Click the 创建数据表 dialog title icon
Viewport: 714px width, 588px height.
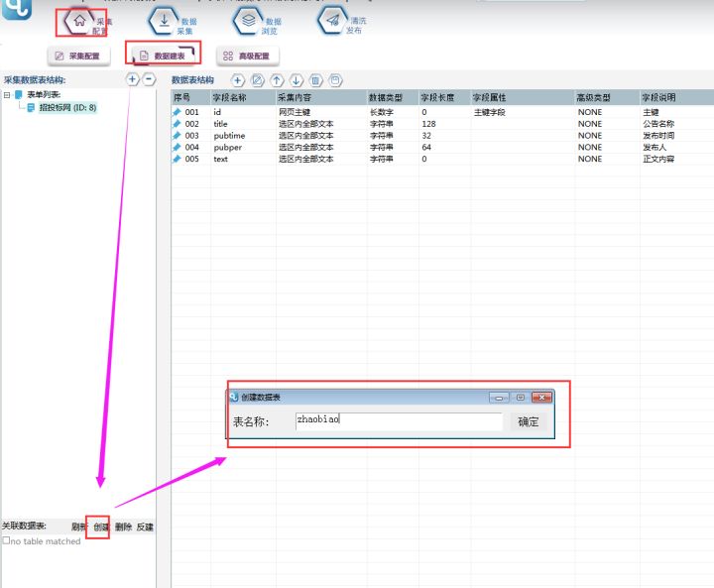tap(234, 398)
